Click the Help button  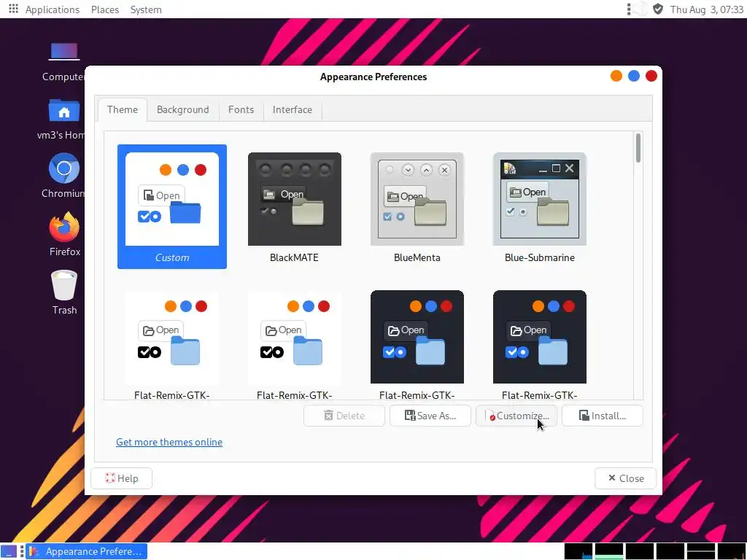click(x=122, y=478)
